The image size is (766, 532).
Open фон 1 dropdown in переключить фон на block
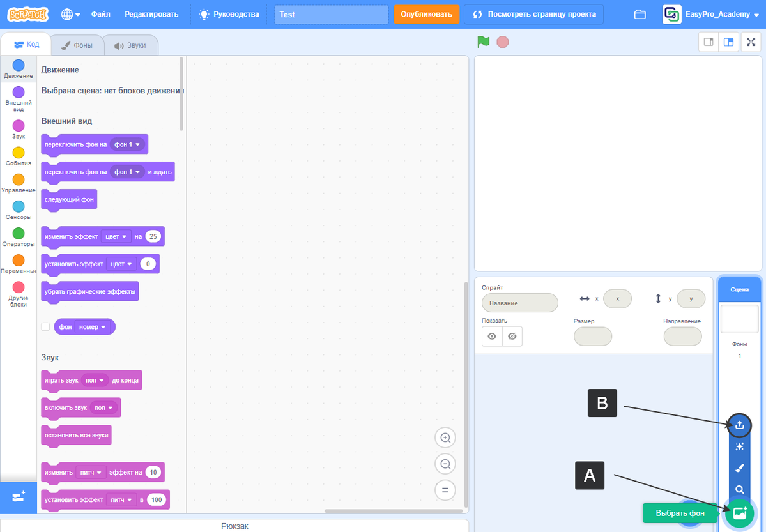coord(128,144)
